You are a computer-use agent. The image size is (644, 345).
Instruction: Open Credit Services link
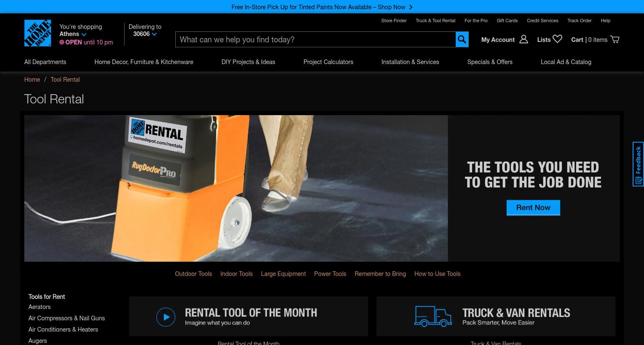pyautogui.click(x=543, y=21)
